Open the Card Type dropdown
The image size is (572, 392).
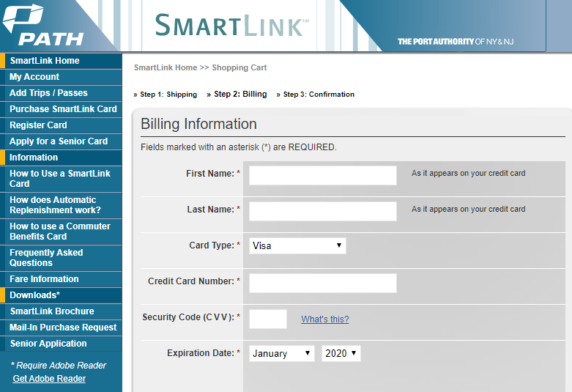click(x=297, y=245)
